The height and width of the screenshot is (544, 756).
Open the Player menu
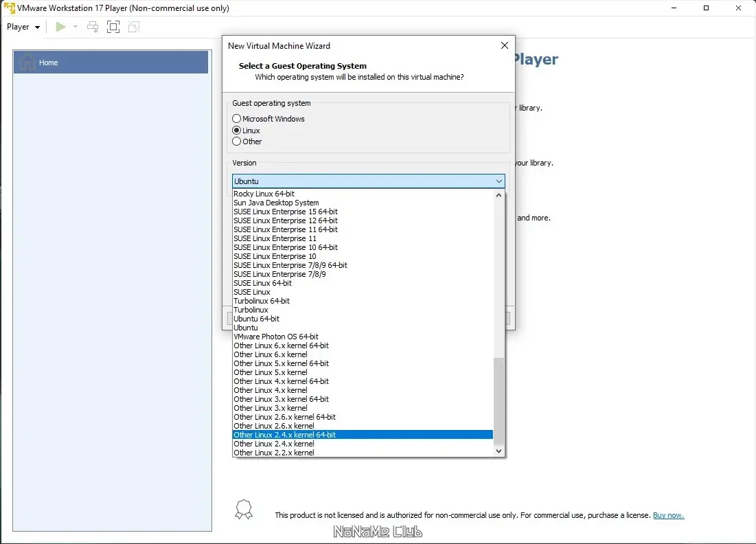(23, 27)
